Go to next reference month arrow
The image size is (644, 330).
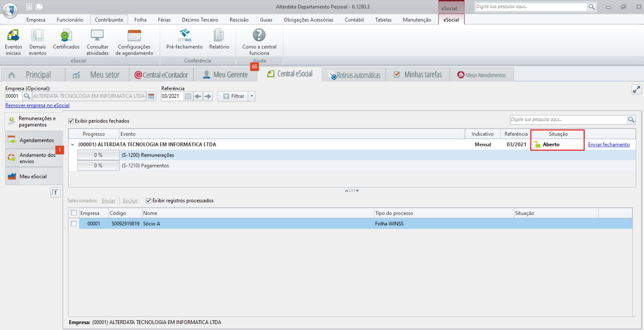[x=208, y=96]
